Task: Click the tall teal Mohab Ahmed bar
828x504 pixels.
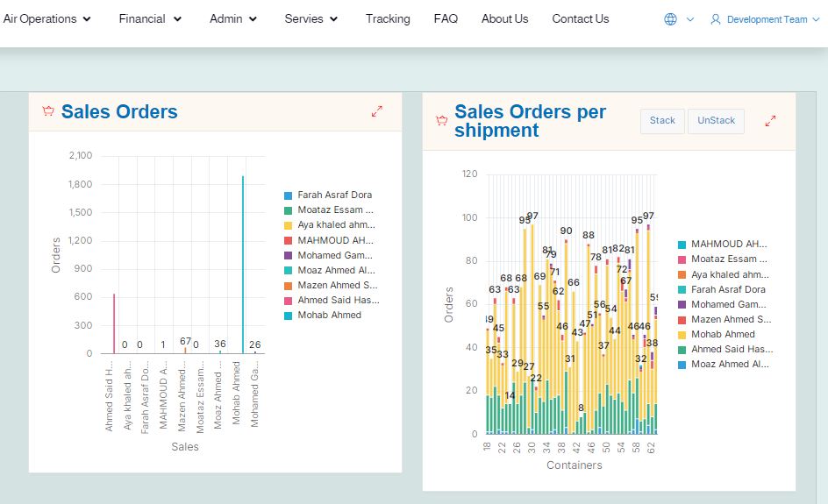Action: click(243, 263)
